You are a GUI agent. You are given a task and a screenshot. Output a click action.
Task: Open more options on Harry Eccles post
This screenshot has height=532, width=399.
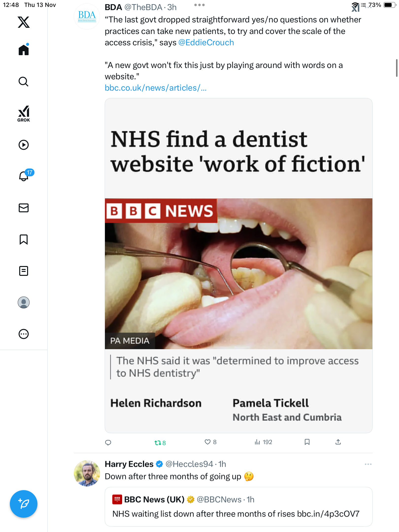click(368, 464)
